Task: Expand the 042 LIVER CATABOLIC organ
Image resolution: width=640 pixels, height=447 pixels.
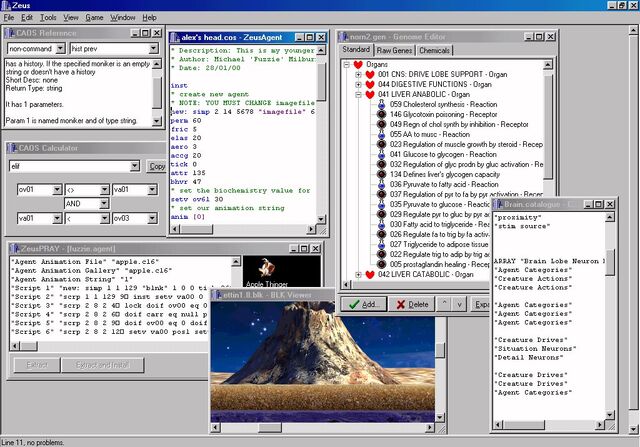Action: click(x=358, y=275)
